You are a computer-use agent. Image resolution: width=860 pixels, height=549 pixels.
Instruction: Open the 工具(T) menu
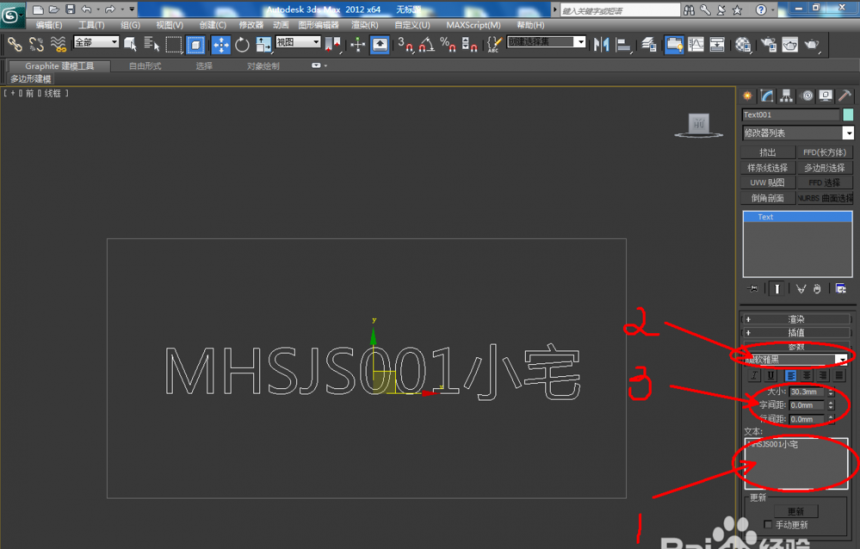[x=91, y=25]
